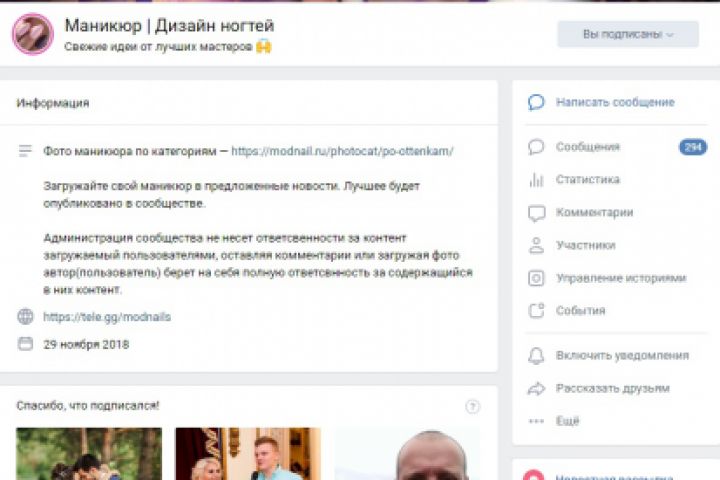Open the middle subscriber photo thumbnail
This screenshot has width=720, height=480.
[x=248, y=454]
